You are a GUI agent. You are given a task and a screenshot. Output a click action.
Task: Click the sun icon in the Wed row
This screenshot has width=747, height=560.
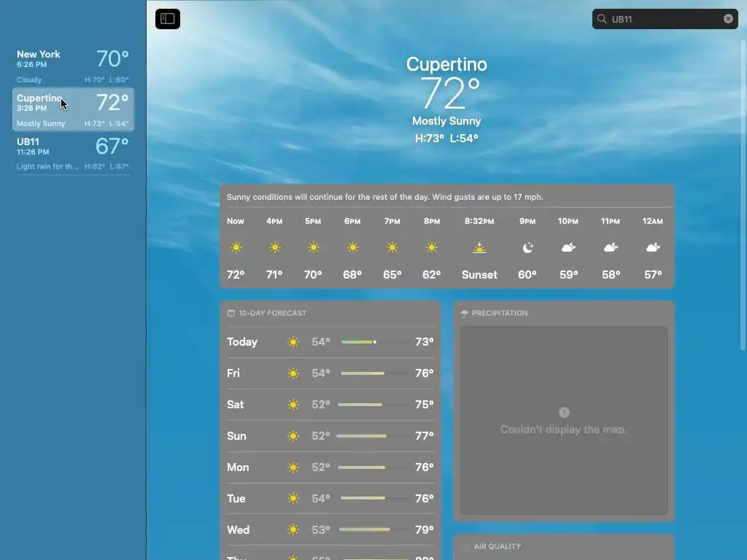click(x=293, y=530)
